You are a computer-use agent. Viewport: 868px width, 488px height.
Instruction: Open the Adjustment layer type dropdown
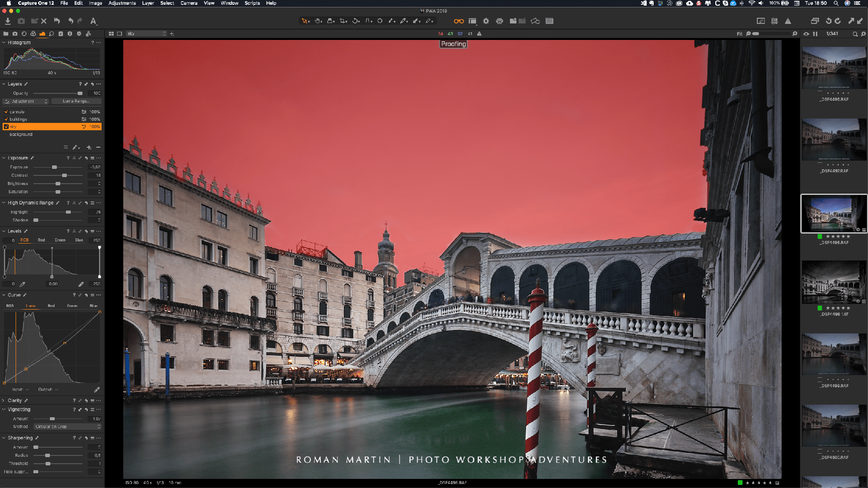26,101
